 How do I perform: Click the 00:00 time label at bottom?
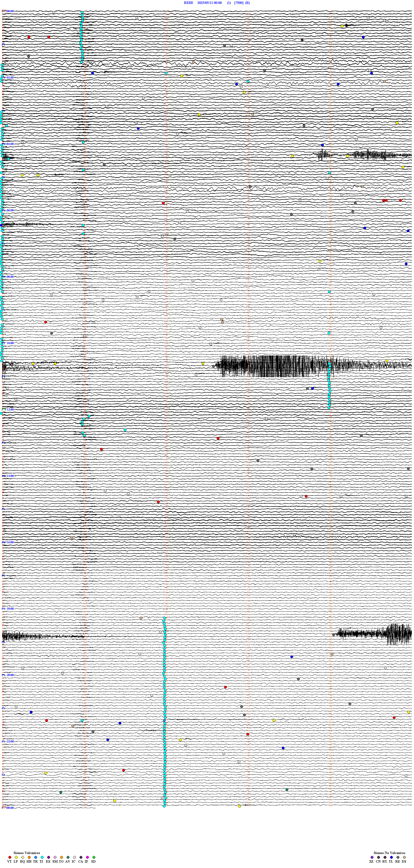click(10, 808)
